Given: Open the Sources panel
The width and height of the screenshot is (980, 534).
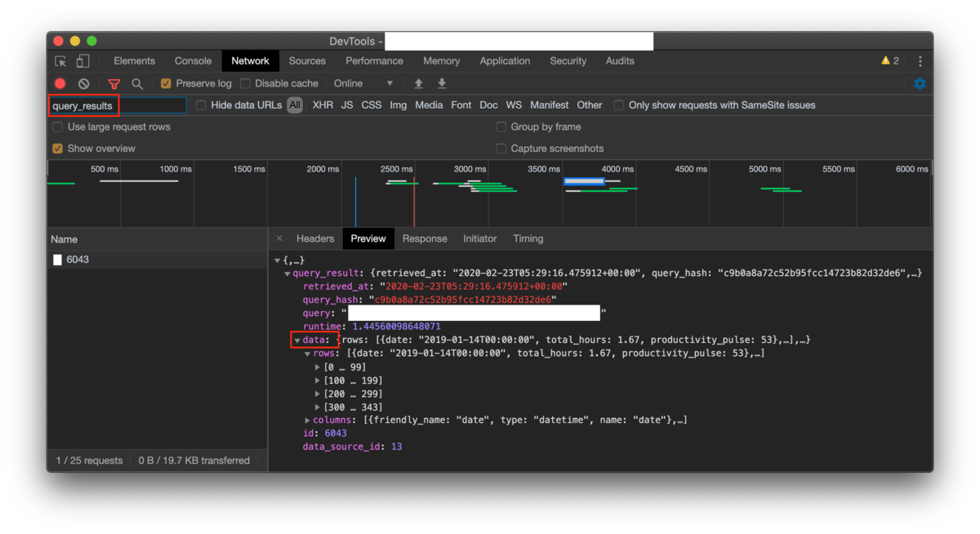Looking at the screenshot, I should coord(307,61).
